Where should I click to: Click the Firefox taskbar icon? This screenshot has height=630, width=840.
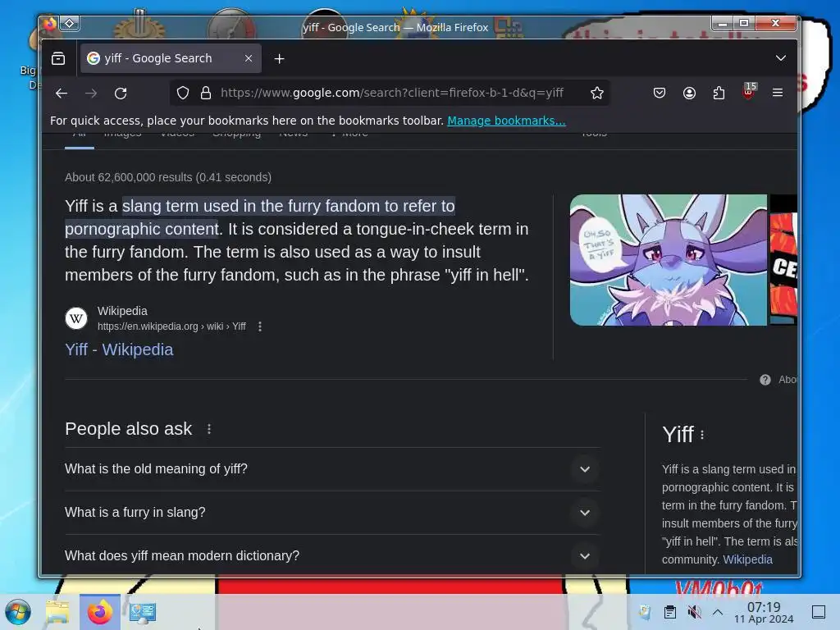[99, 612]
